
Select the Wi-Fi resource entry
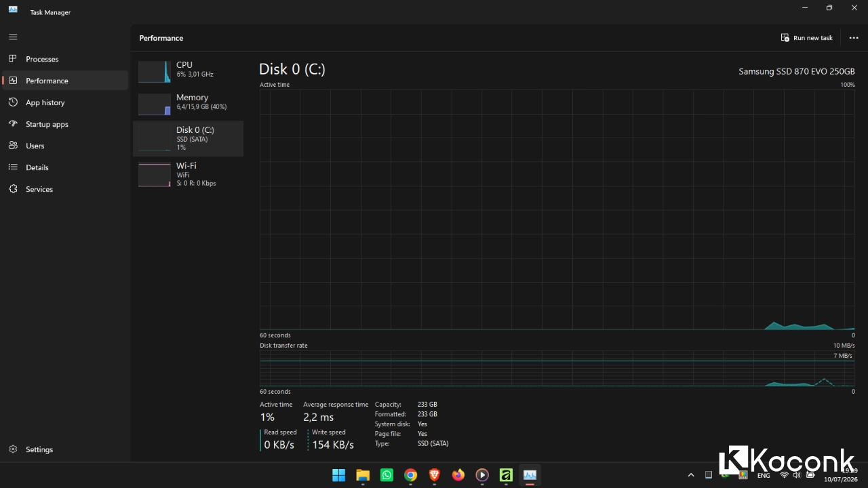189,174
